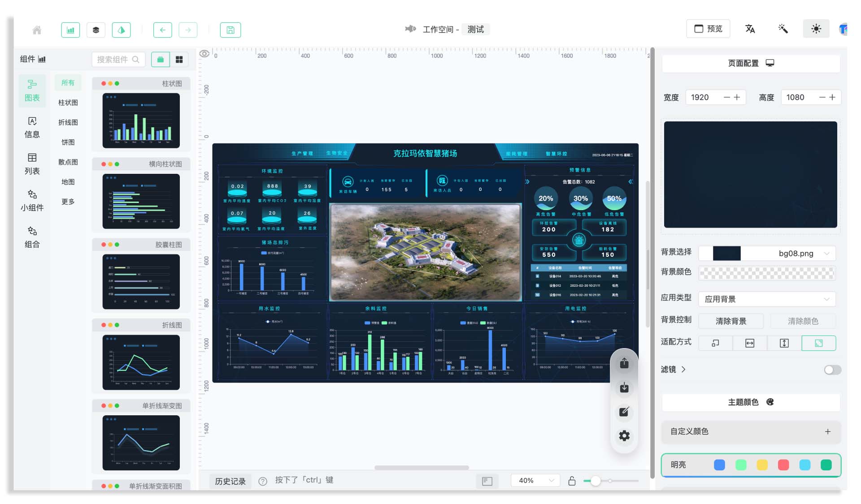Toggle the chart components panel icon
The image size is (861, 504).
point(70,30)
